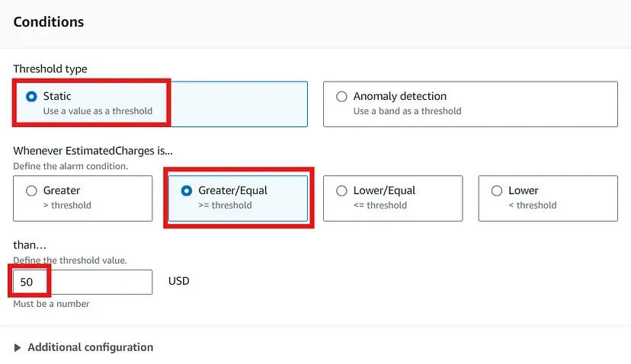Click the 'Threshold type' field label
631x364 pixels.
(50, 69)
